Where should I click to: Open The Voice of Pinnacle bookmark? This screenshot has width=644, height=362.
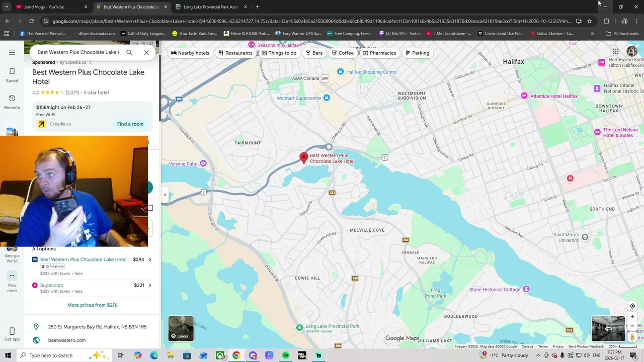click(x=42, y=34)
